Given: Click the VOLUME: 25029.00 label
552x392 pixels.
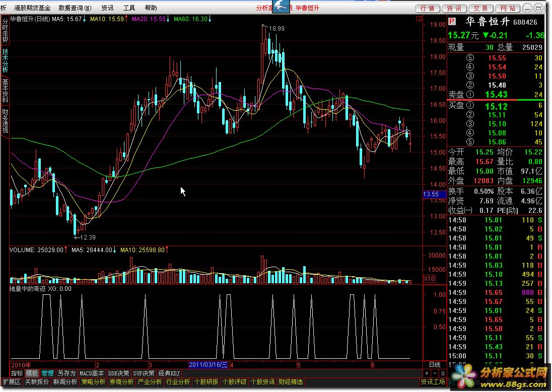Looking at the screenshot, I should point(38,250).
